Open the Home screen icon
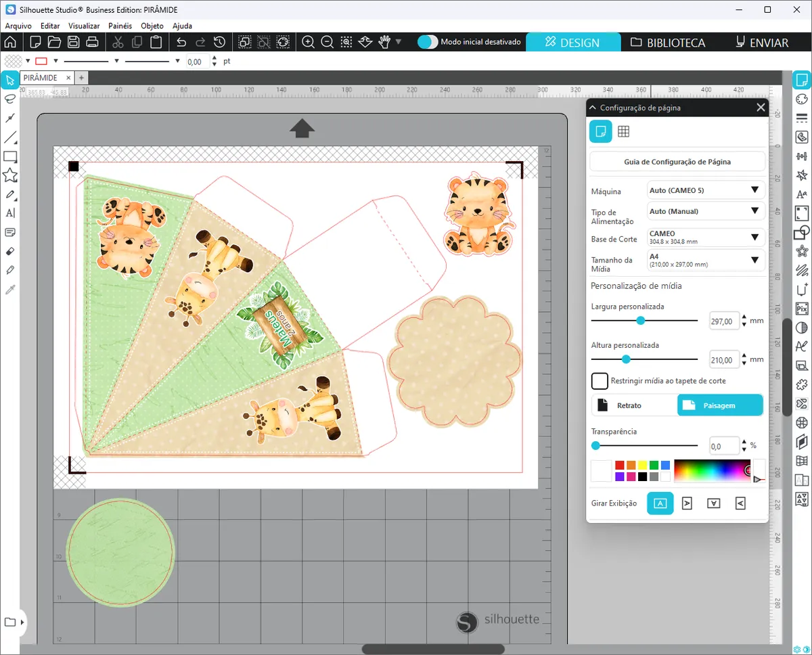The image size is (812, 655). tap(10, 42)
